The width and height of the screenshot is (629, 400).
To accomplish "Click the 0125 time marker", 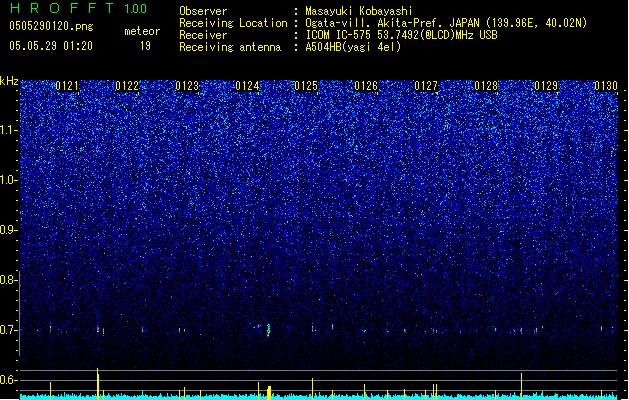I will tap(306, 86).
